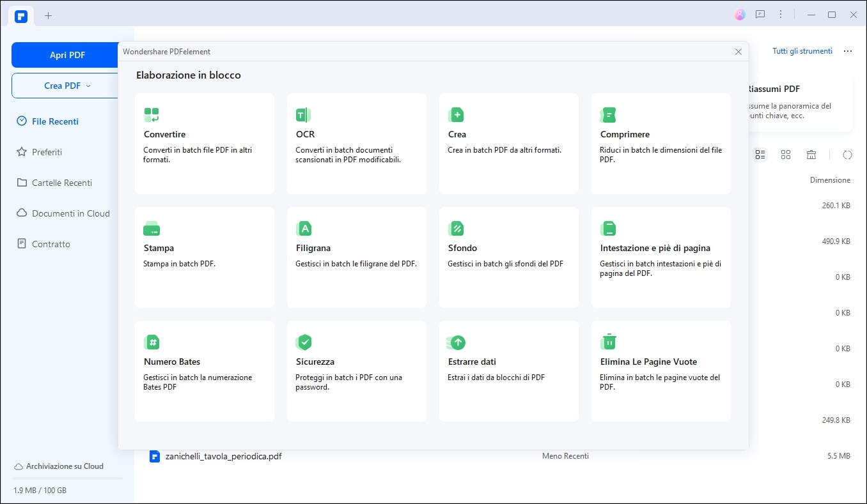This screenshot has width=867, height=504.
Task: Click the zanichelli_tavola_periodica.pdf file icon
Action: tap(154, 456)
